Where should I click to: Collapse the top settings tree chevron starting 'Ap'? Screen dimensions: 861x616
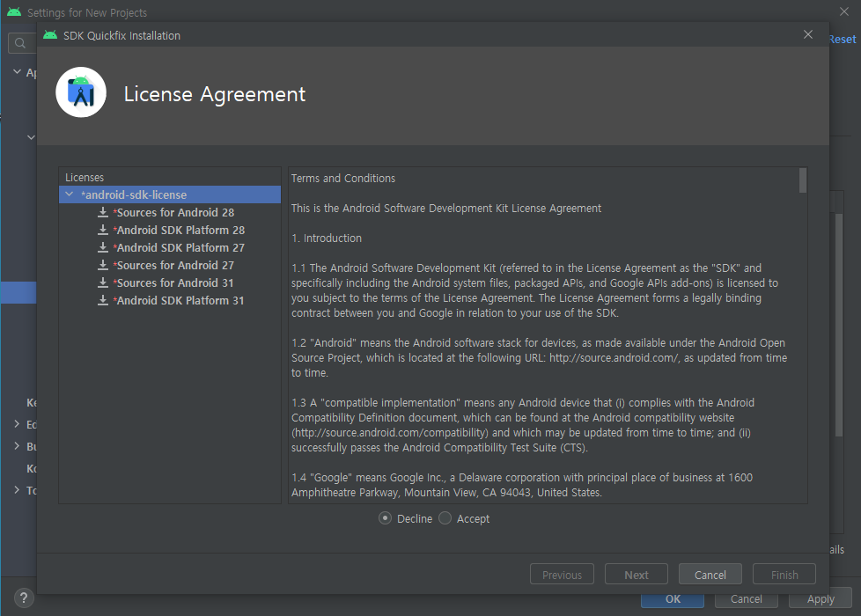(17, 72)
